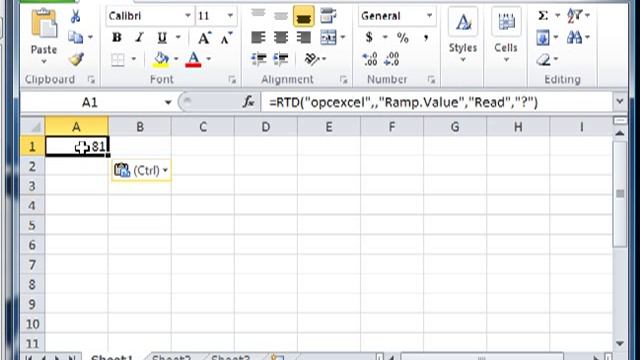640x360 pixels.
Task: Open Find & Select binoculars
Action: point(575,38)
